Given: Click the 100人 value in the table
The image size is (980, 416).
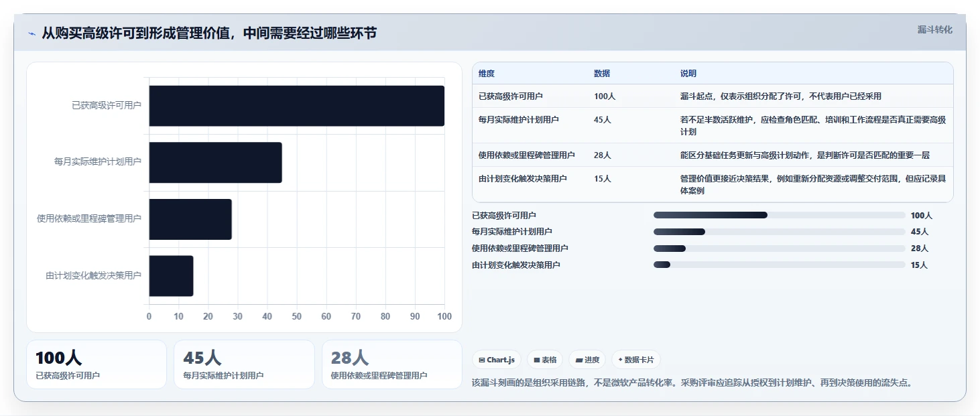Looking at the screenshot, I should (605, 96).
